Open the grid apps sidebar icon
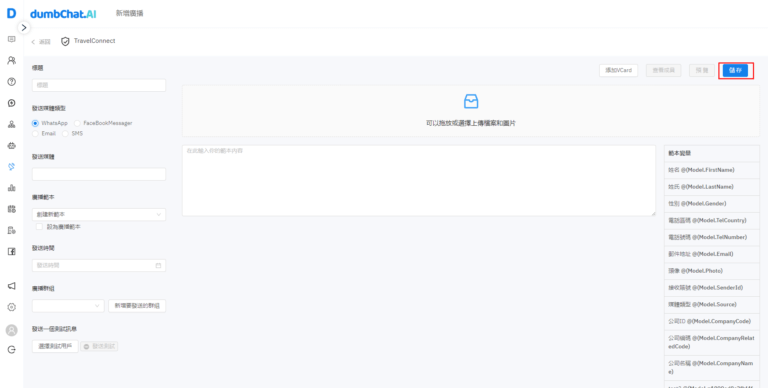 coord(11,209)
